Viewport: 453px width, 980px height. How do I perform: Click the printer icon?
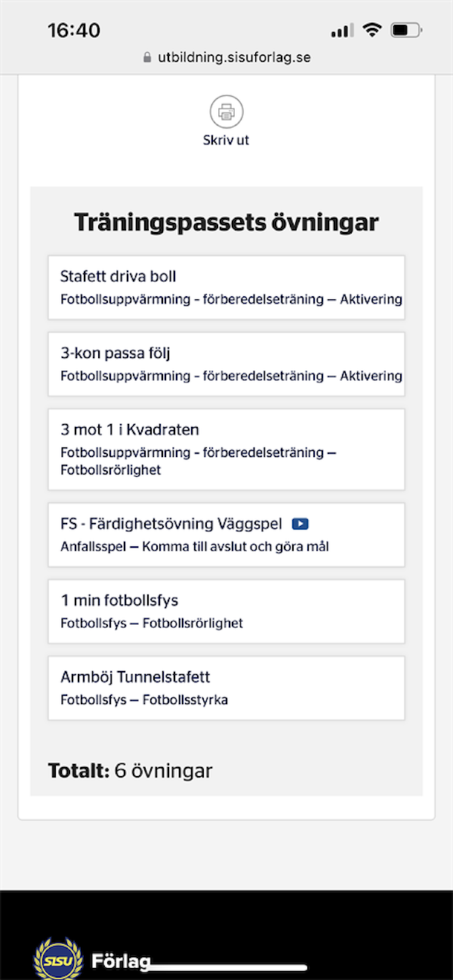(x=226, y=113)
